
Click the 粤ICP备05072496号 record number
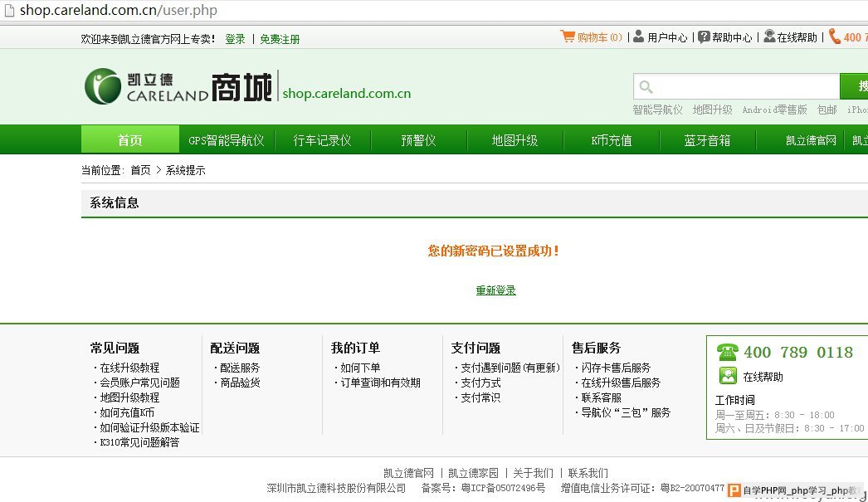(503, 488)
